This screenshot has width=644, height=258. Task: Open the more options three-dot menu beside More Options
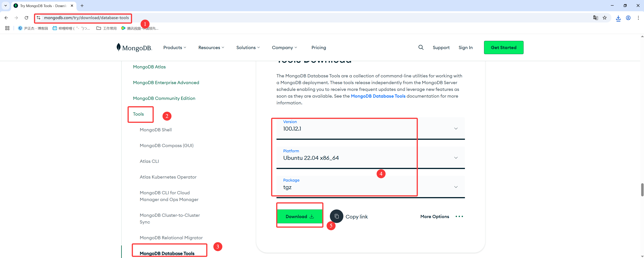(x=459, y=216)
